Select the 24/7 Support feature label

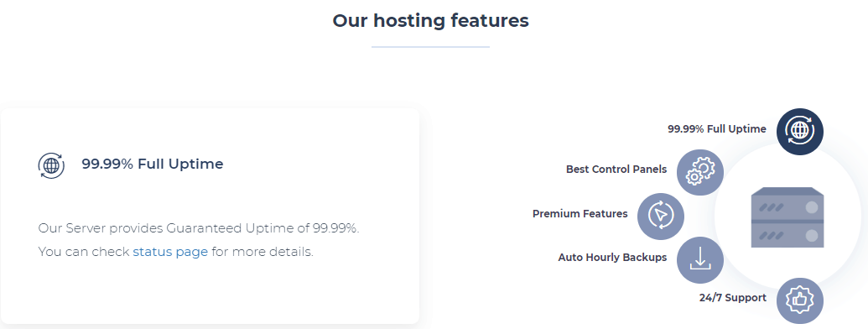(x=732, y=298)
